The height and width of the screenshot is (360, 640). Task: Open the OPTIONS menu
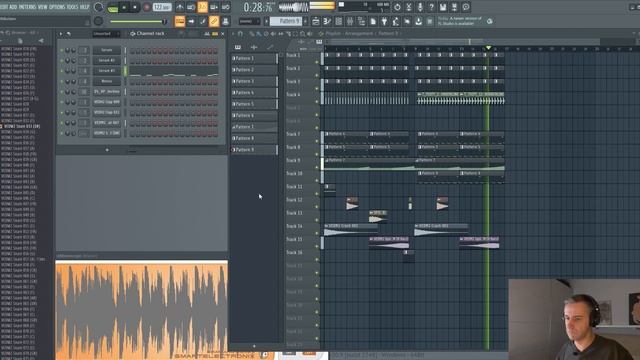pos(57,7)
